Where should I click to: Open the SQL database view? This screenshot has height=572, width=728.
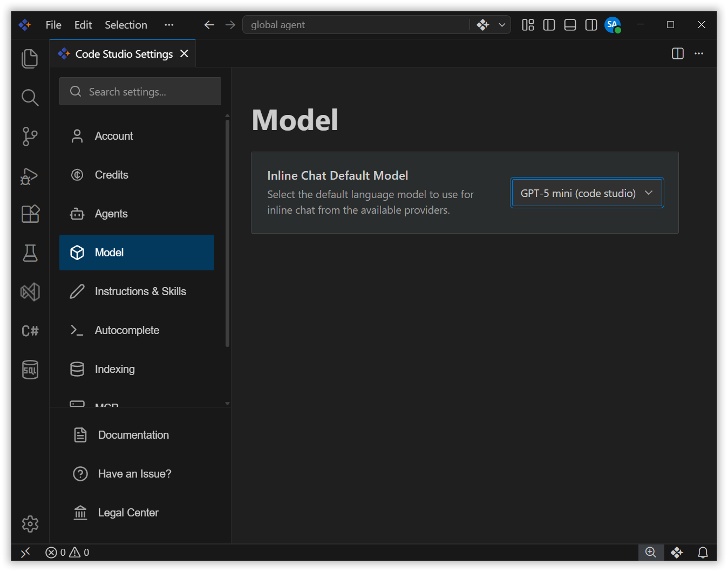coord(30,370)
